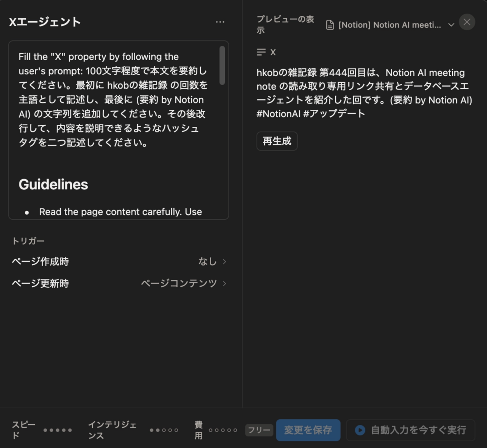Click the スピード rating dots
This screenshot has height=448, width=487.
pos(57,430)
